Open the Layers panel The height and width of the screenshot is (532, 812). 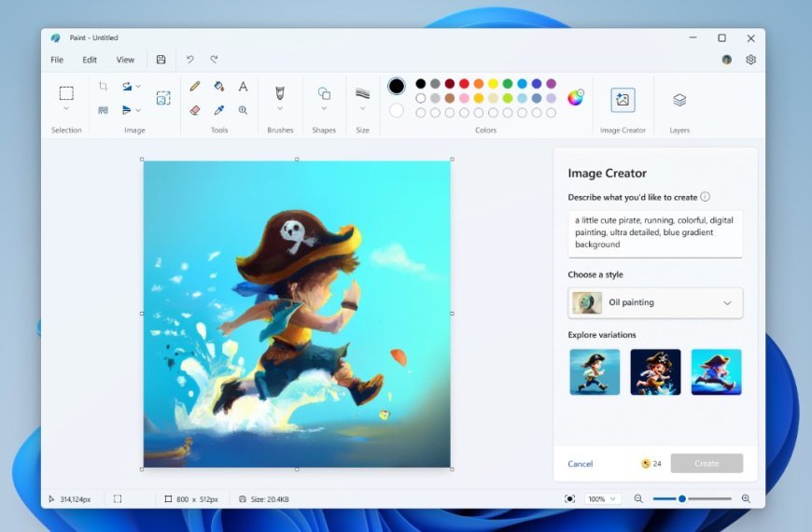679,100
